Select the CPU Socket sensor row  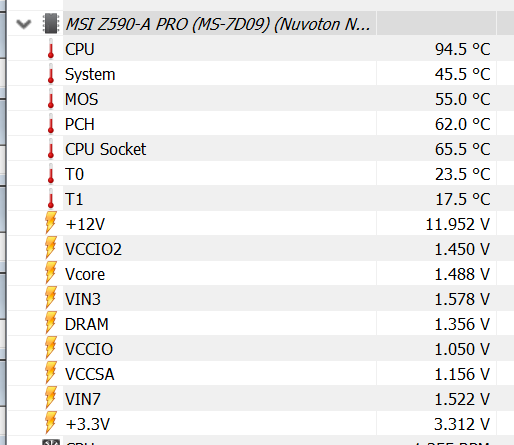coord(261,149)
